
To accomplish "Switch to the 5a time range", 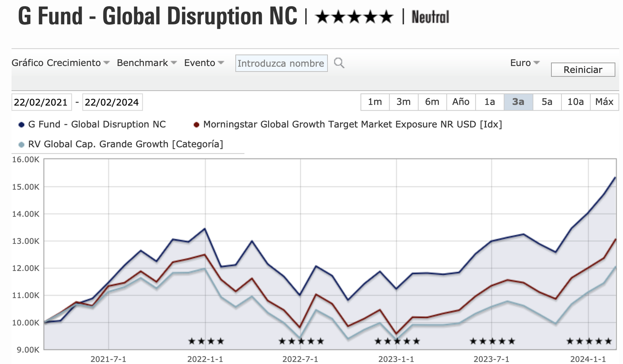I will 547,102.
